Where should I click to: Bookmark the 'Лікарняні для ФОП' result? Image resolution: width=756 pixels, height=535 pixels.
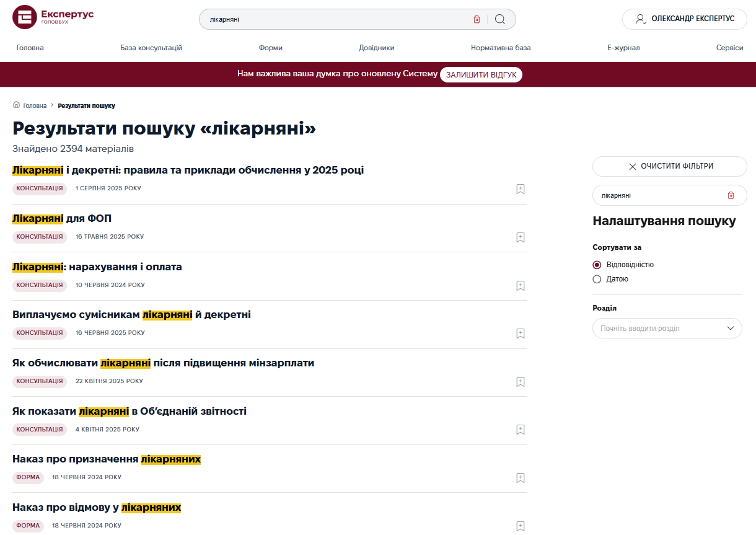pos(521,237)
